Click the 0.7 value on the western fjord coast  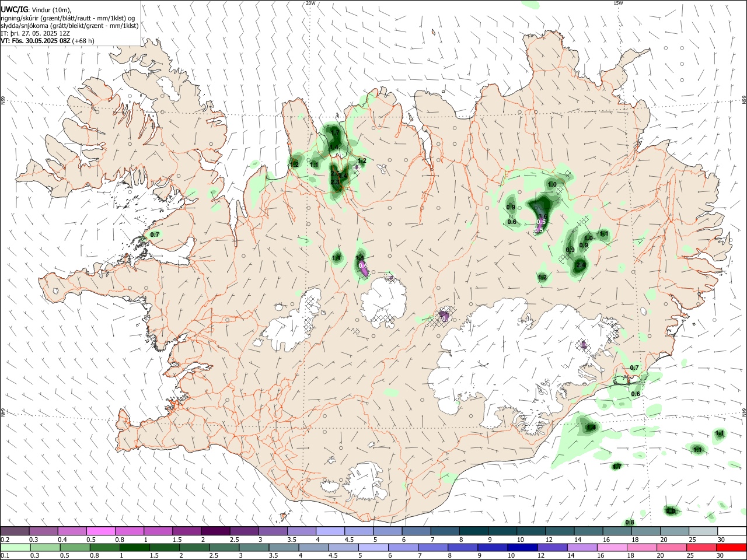pos(155,235)
